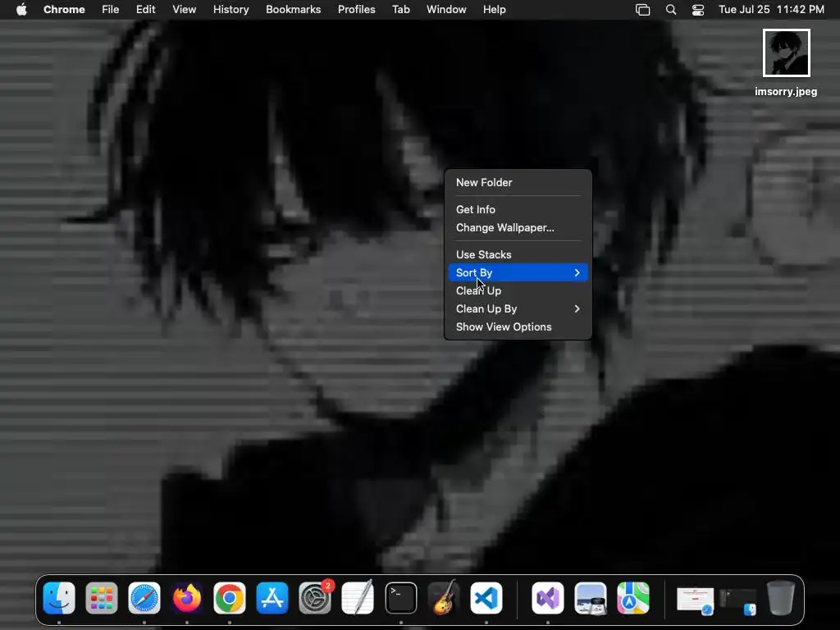Expand the Sort By submenu
Viewport: 840px width, 630px height.
pyautogui.click(x=518, y=272)
